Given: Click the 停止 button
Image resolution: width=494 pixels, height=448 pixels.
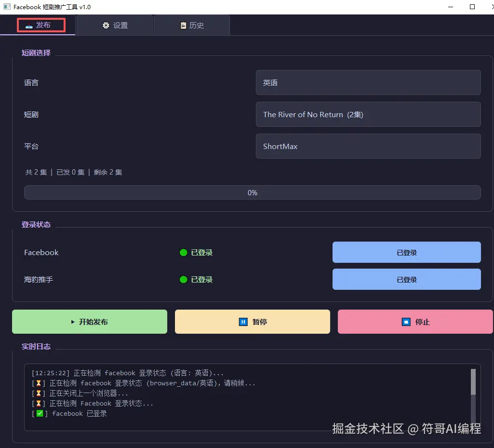Looking at the screenshot, I should pyautogui.click(x=415, y=322).
